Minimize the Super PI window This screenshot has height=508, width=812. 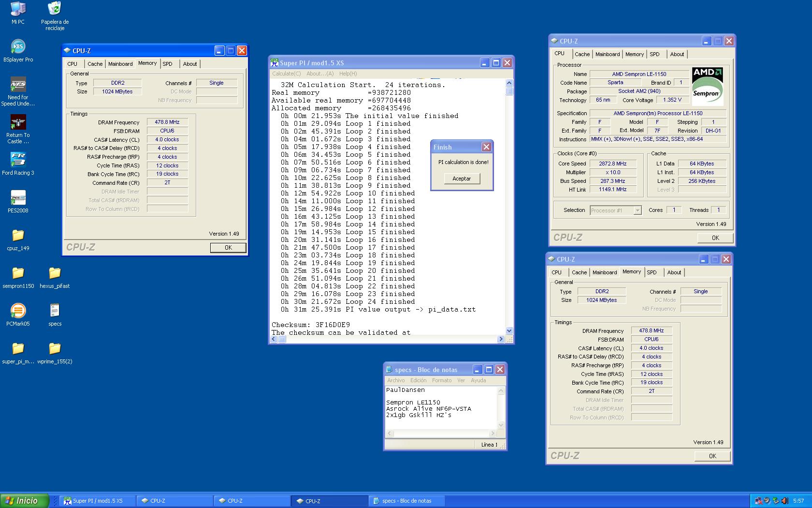[x=484, y=62]
